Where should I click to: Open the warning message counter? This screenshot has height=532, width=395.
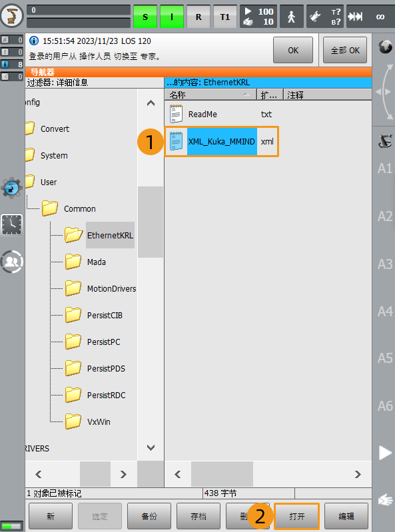(x=12, y=52)
